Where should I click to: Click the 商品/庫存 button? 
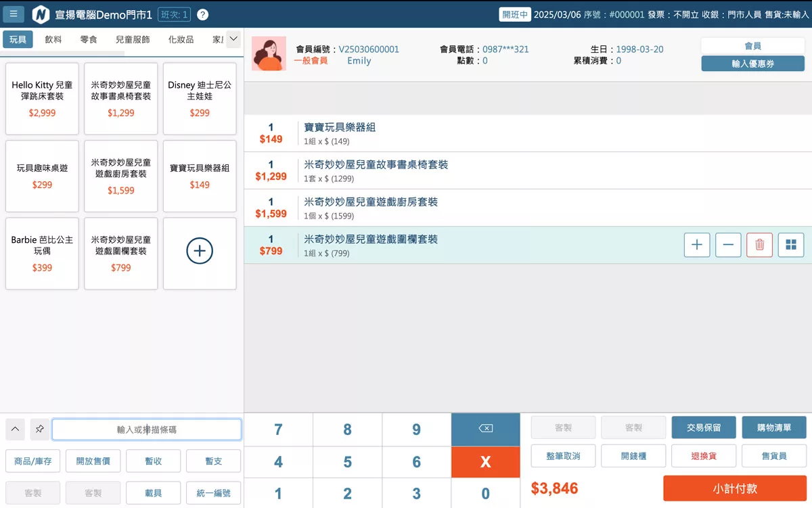(32, 461)
